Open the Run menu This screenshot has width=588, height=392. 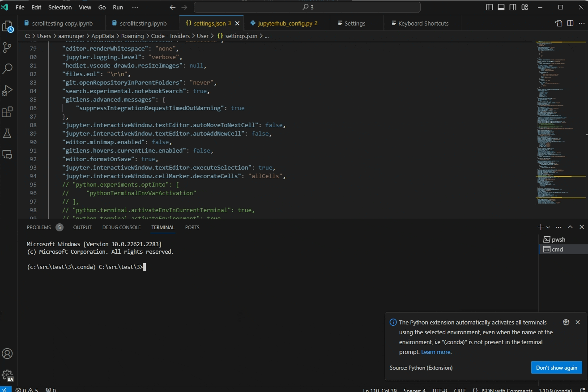[117, 7]
